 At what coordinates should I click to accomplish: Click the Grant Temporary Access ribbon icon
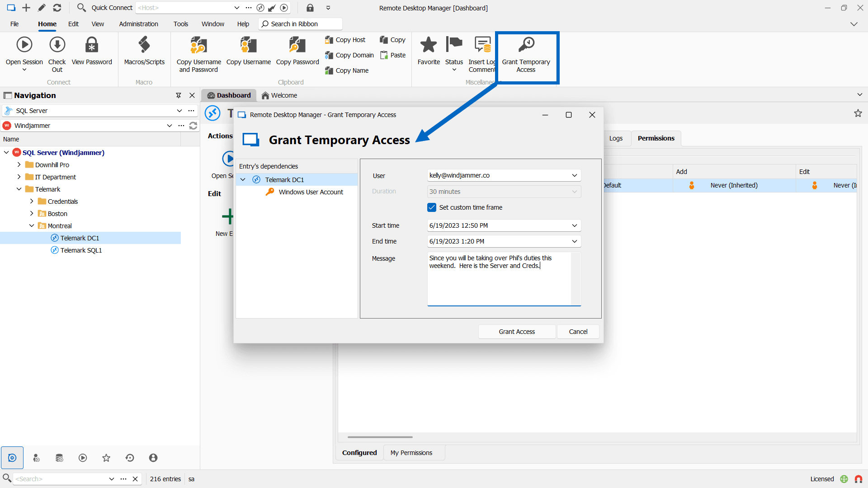pos(526,45)
